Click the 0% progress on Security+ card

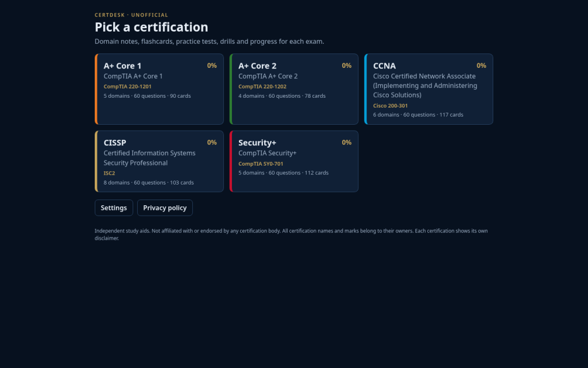(x=346, y=143)
